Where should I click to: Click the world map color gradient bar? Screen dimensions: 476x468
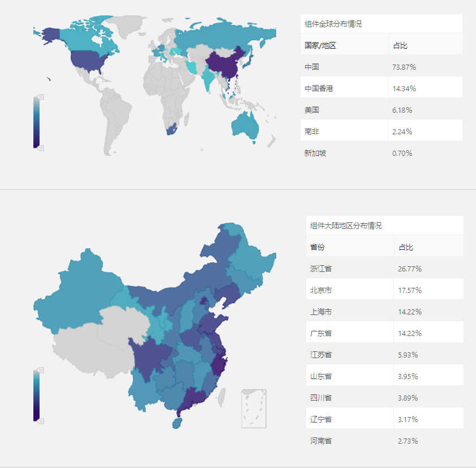[x=36, y=122]
